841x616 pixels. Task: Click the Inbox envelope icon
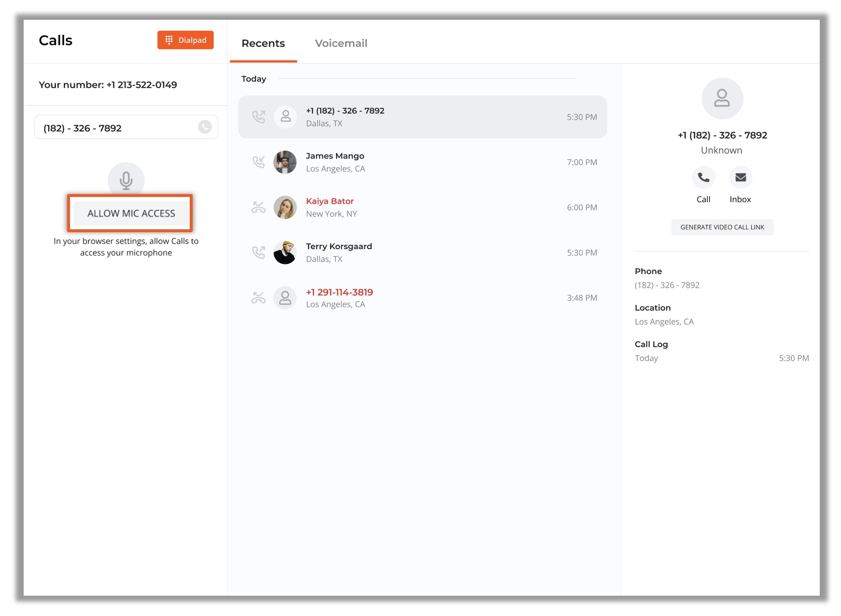[x=741, y=178]
